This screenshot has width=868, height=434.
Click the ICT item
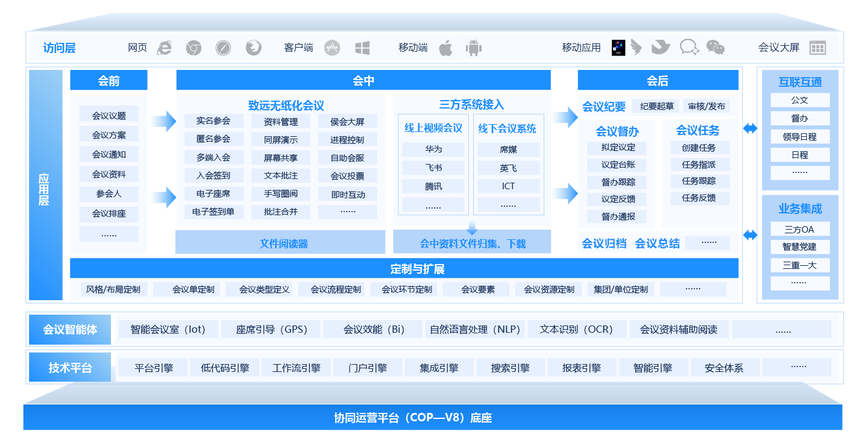(x=508, y=186)
